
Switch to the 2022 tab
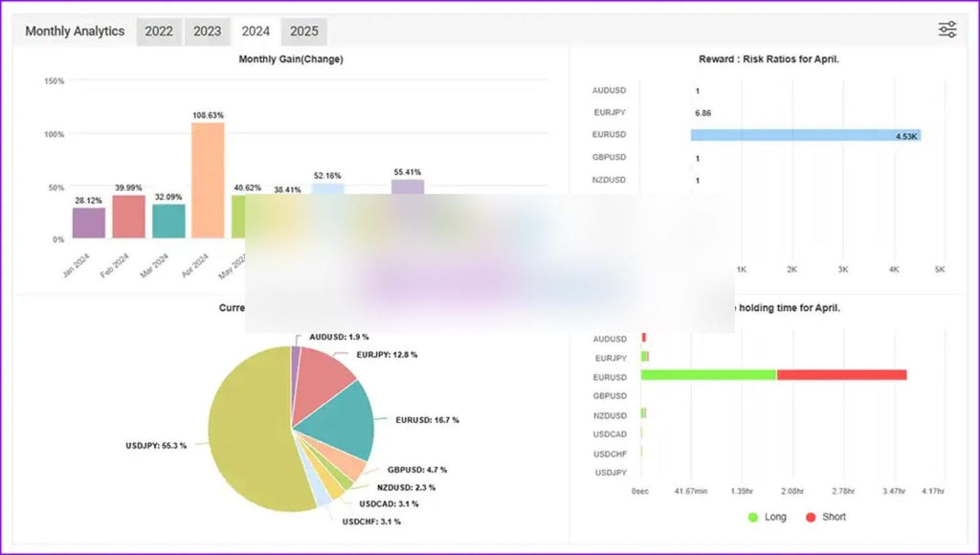159,32
